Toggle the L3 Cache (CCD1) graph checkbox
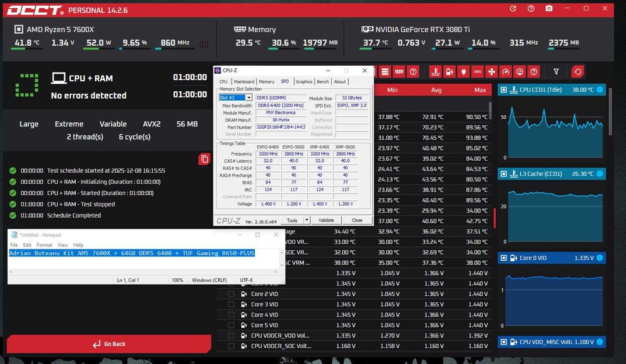The height and width of the screenshot is (364, 626). [504, 174]
